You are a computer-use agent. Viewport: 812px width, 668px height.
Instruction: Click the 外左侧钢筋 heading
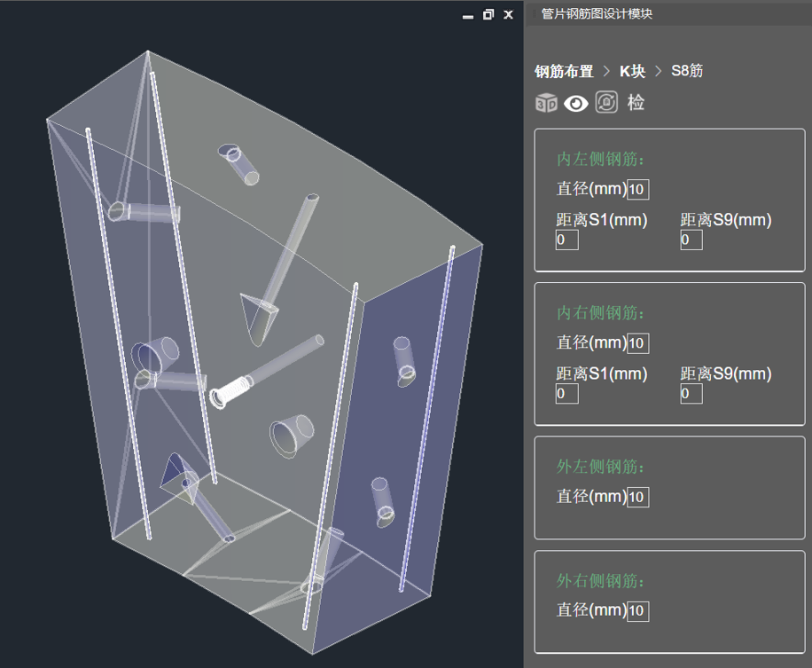tap(601, 467)
